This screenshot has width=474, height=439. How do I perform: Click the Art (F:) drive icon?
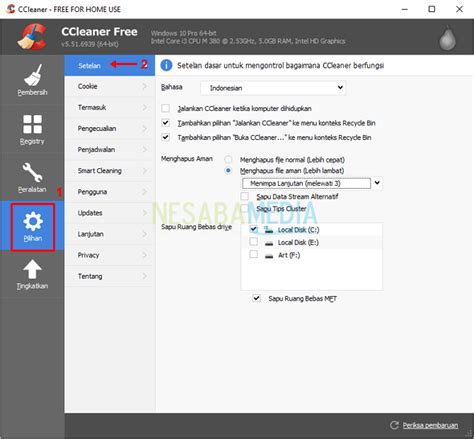269,256
